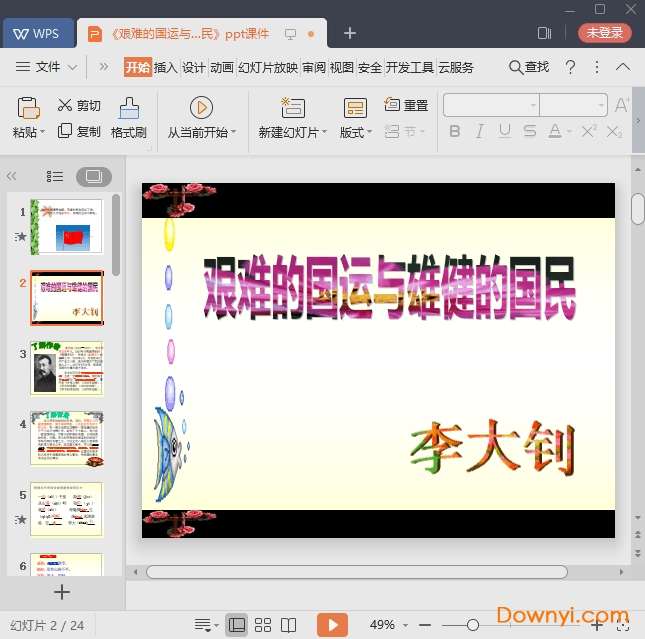Add a new slide with plus button
The height and width of the screenshot is (639, 645).
click(62, 592)
